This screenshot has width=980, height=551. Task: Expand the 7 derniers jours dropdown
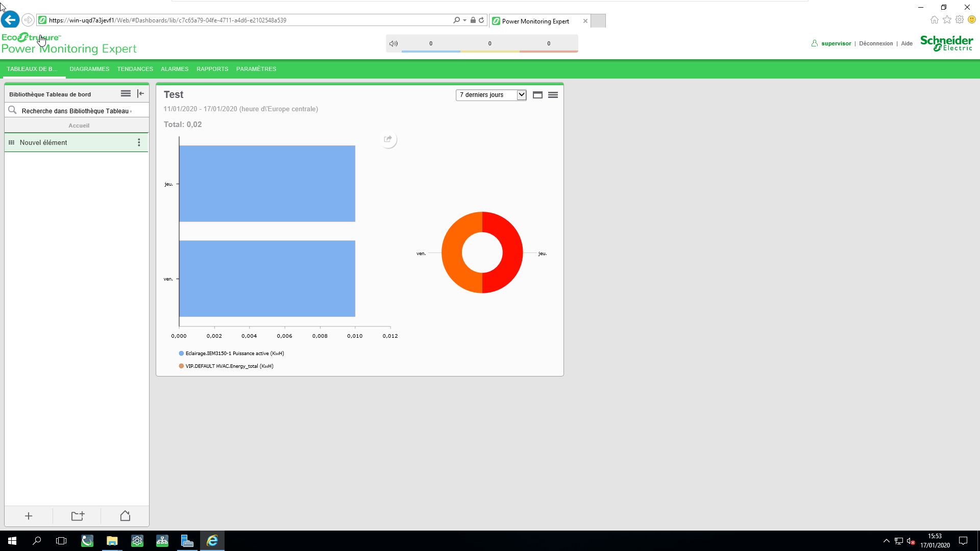click(521, 95)
